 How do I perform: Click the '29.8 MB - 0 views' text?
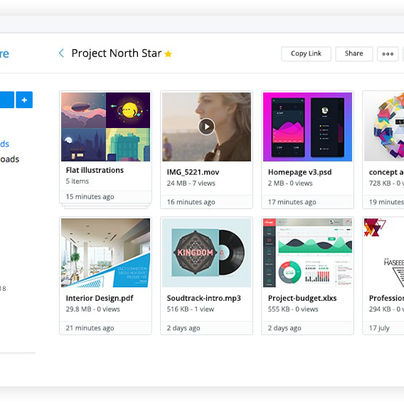click(93, 309)
